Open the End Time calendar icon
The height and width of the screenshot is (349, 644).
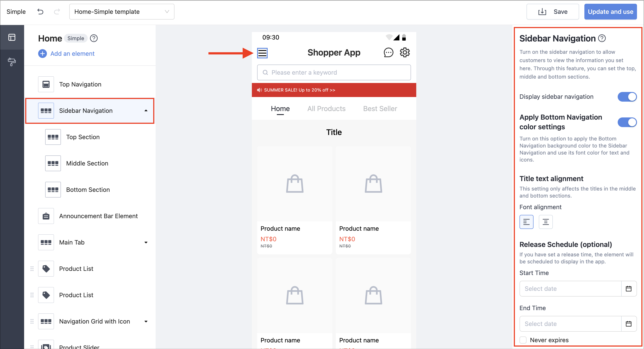pyautogui.click(x=629, y=324)
